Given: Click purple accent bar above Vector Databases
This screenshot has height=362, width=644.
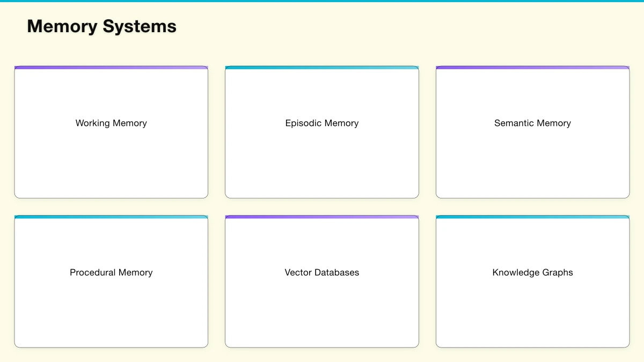Looking at the screenshot, I should pyautogui.click(x=322, y=217).
